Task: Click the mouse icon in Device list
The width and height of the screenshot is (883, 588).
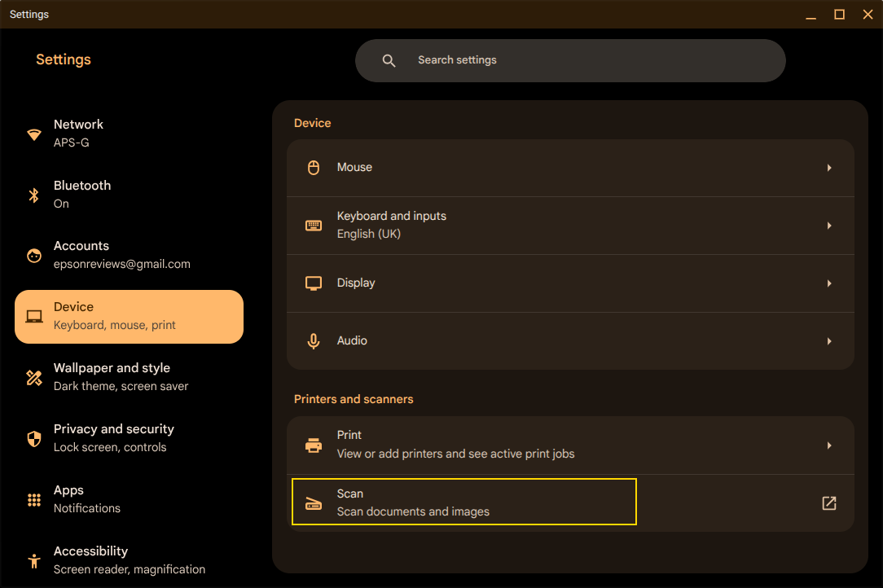Action: (314, 167)
